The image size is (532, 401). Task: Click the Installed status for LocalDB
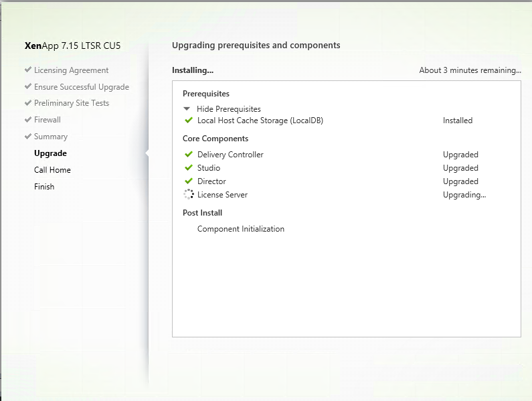[x=458, y=121]
